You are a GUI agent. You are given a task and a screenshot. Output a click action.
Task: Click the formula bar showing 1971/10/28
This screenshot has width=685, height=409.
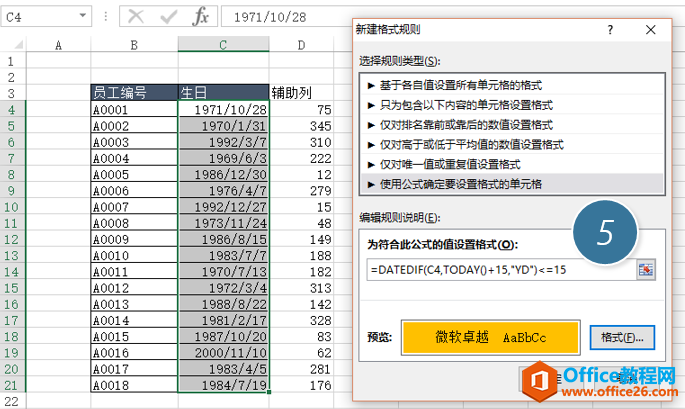pyautogui.click(x=287, y=17)
